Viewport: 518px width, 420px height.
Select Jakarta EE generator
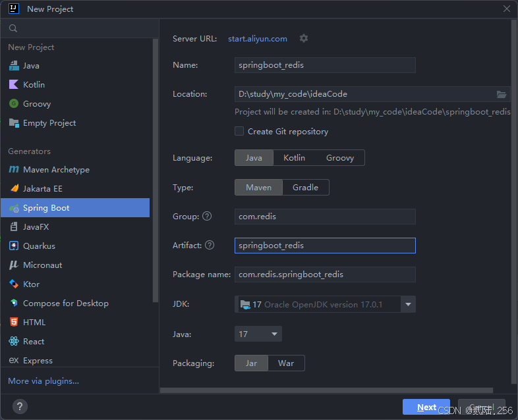pos(75,189)
